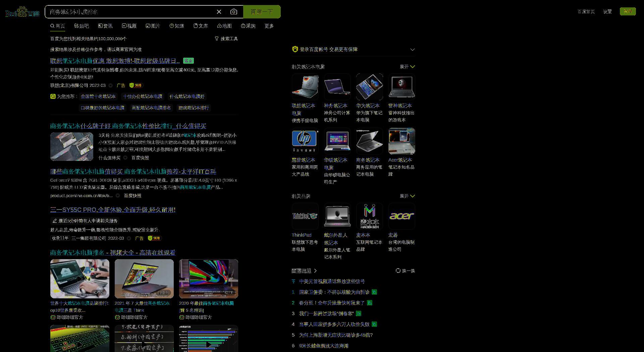
Task: Open 神舟笔记本 related image
Action: 337,87
